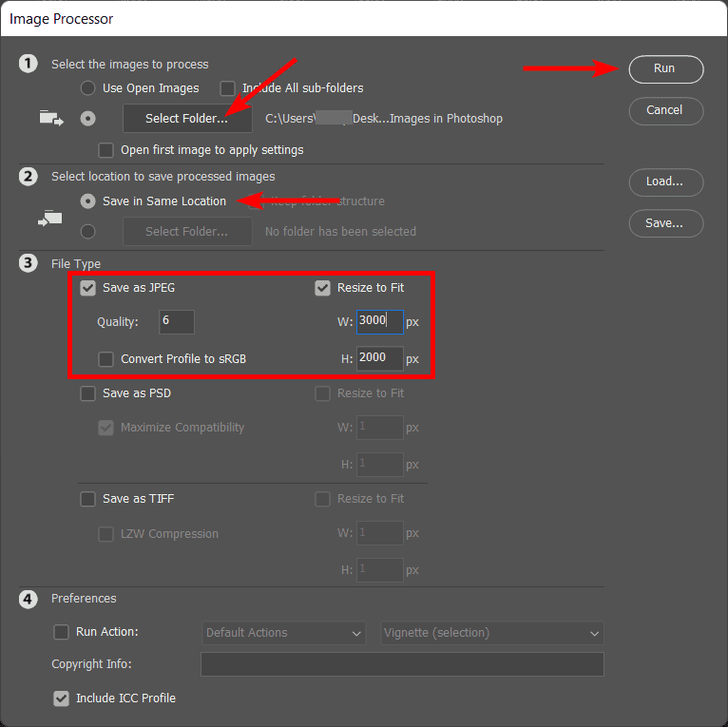The width and height of the screenshot is (728, 727).
Task: Expand the Vignette (selection) action dropdown
Action: pyautogui.click(x=492, y=633)
